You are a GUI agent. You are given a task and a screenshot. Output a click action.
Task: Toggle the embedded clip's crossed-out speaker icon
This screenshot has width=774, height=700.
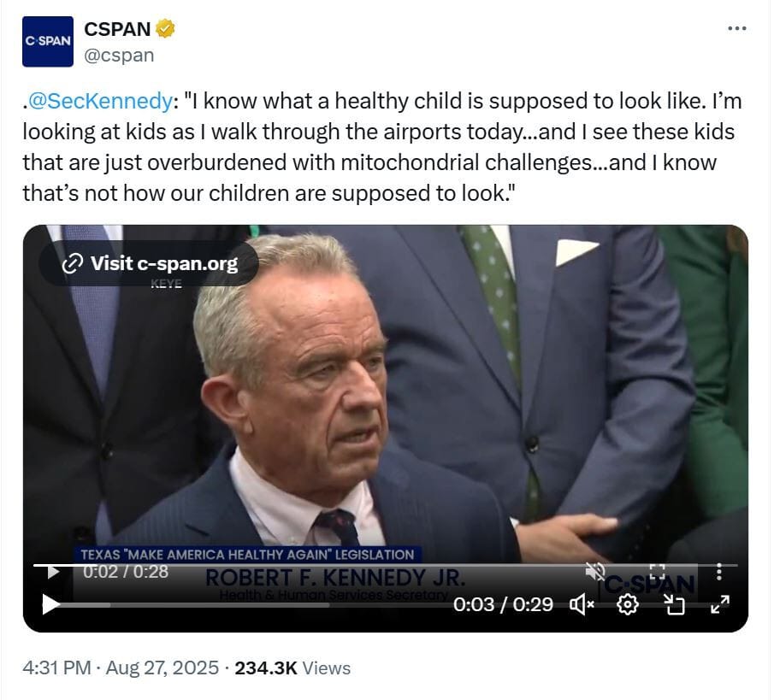[x=594, y=572]
